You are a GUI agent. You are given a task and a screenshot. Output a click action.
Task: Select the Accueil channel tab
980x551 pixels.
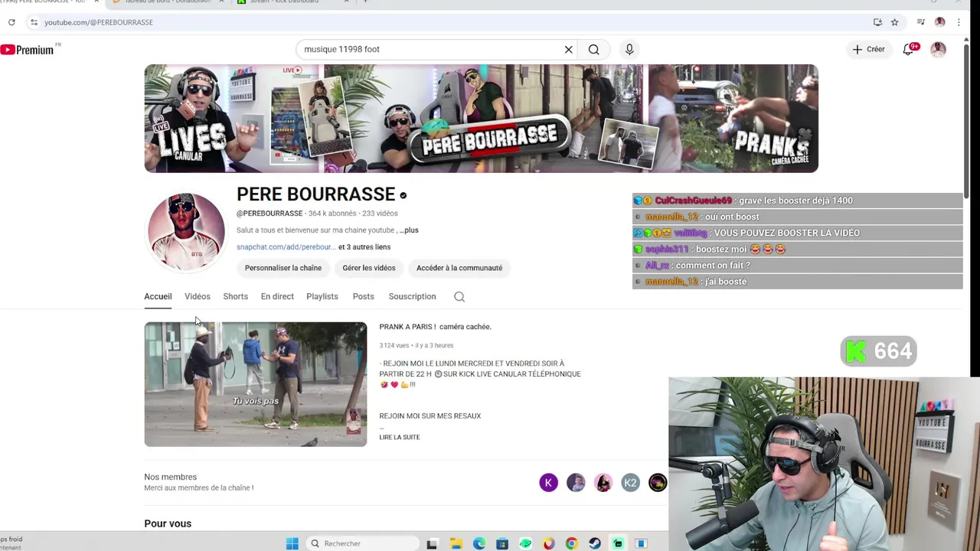[158, 296]
